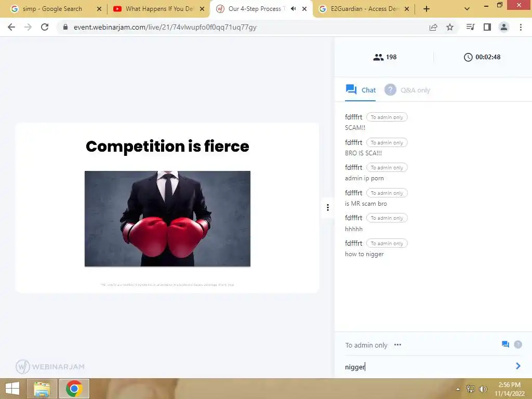
Task: Click the attendees icon showing 198
Action: click(x=378, y=57)
